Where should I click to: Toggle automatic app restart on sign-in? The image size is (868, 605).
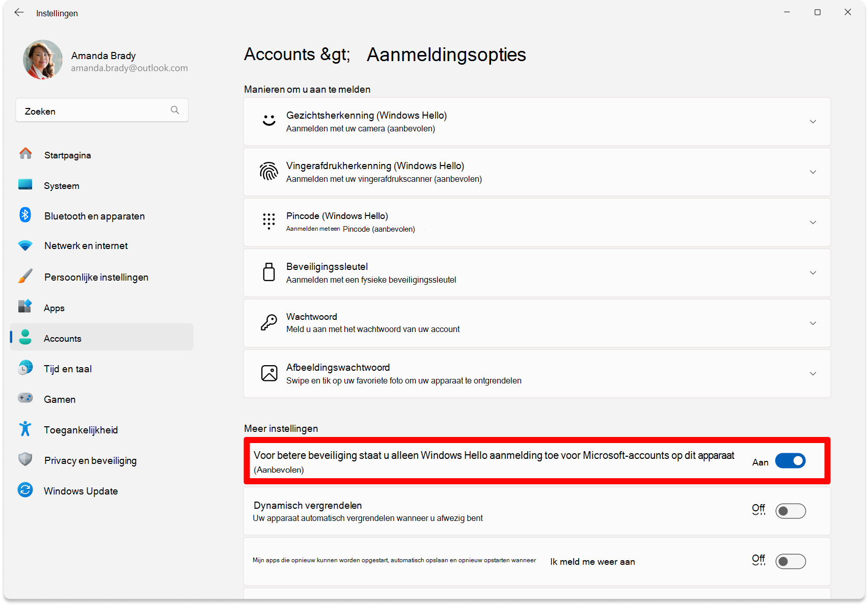[x=791, y=561]
